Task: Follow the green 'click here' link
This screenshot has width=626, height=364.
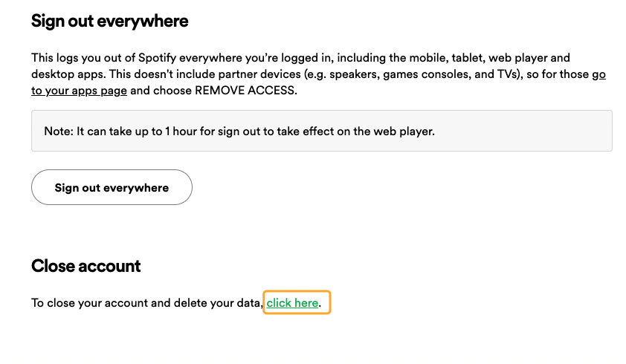Action: point(292,303)
